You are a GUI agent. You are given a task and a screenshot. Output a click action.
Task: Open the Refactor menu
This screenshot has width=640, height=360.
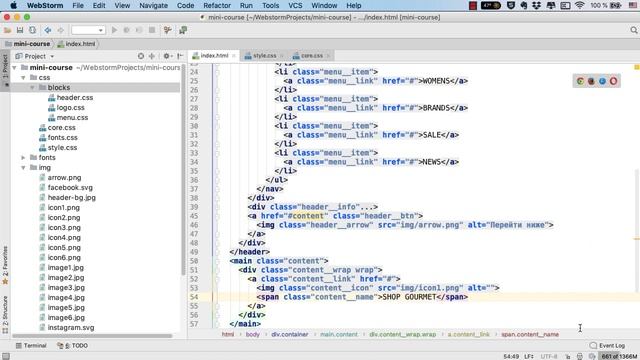[x=217, y=6]
